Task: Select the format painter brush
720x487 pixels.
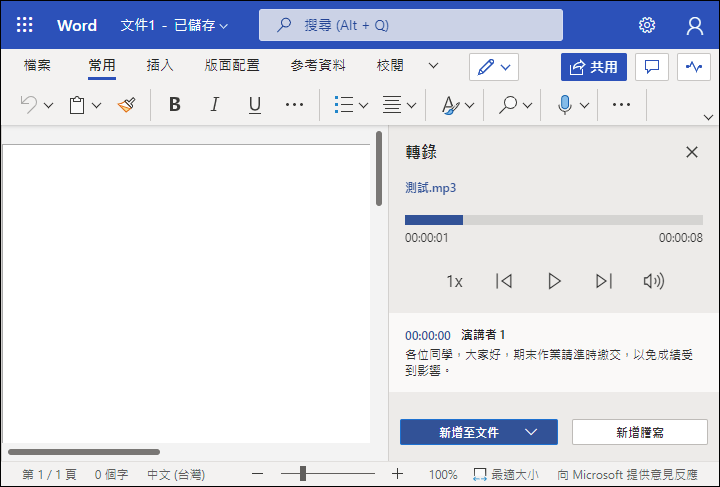Action: [x=127, y=105]
